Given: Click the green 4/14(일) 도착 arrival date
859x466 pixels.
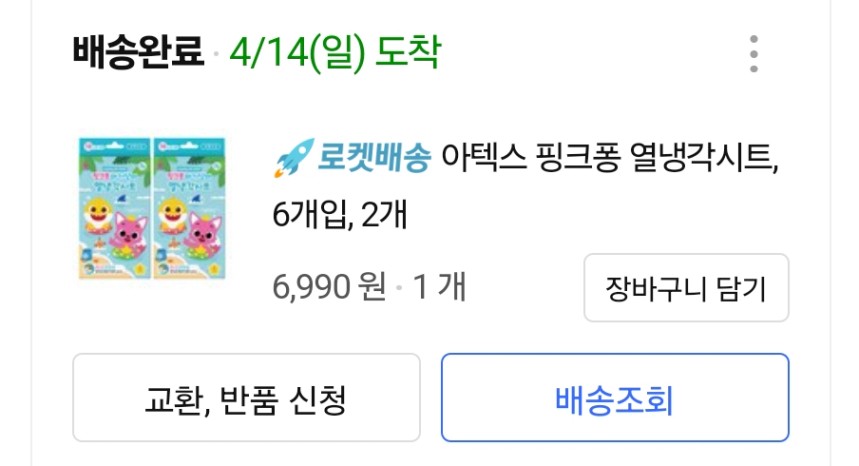Looking at the screenshot, I should (x=334, y=52).
